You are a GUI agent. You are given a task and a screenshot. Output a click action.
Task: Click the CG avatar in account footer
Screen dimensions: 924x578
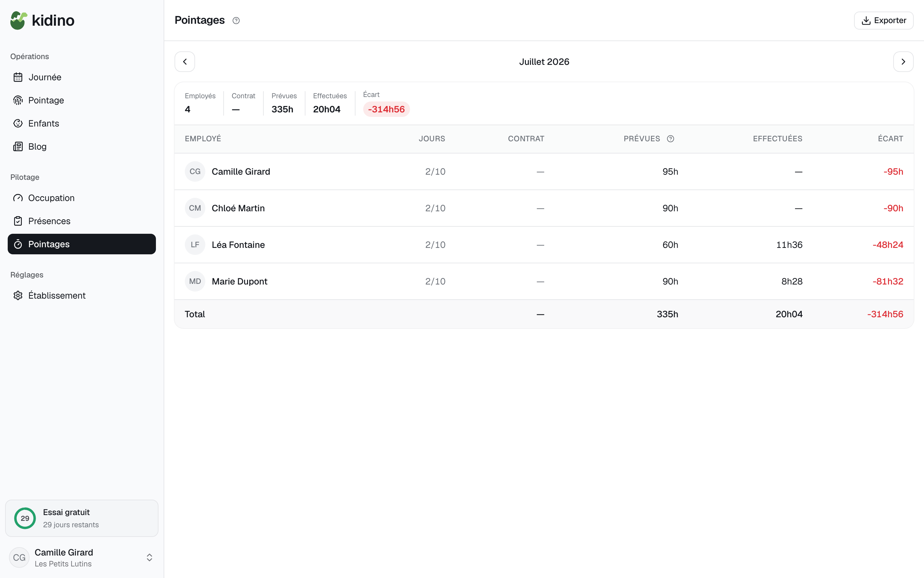(19, 558)
